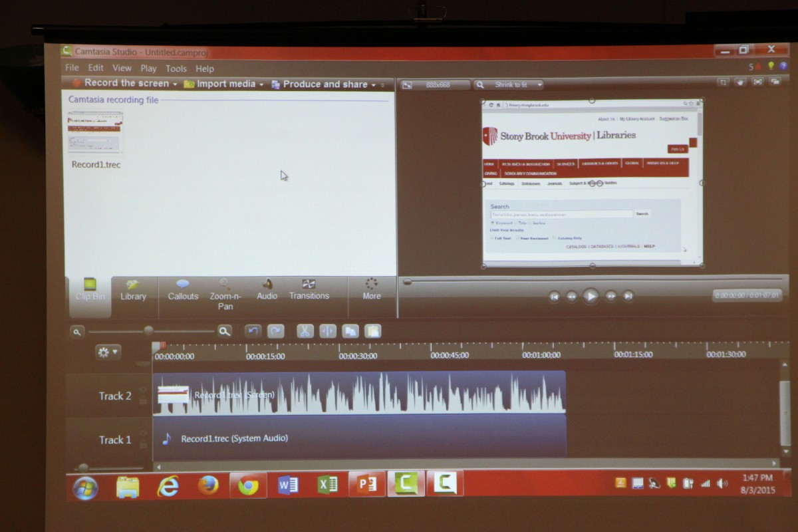Select Record1.trec (Screen) clip on Track 2
This screenshot has width=798, height=532.
(359, 394)
